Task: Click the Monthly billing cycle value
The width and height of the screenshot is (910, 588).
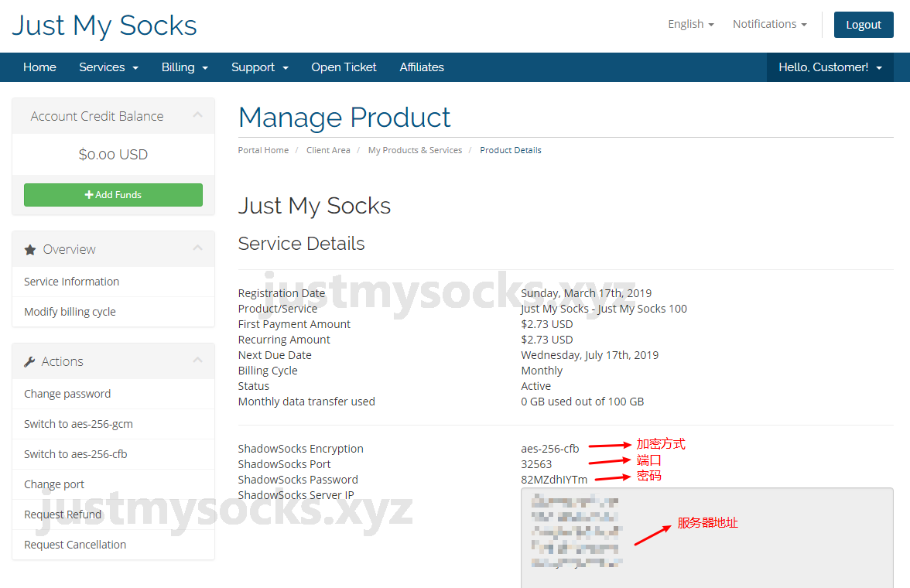Action: point(542,371)
